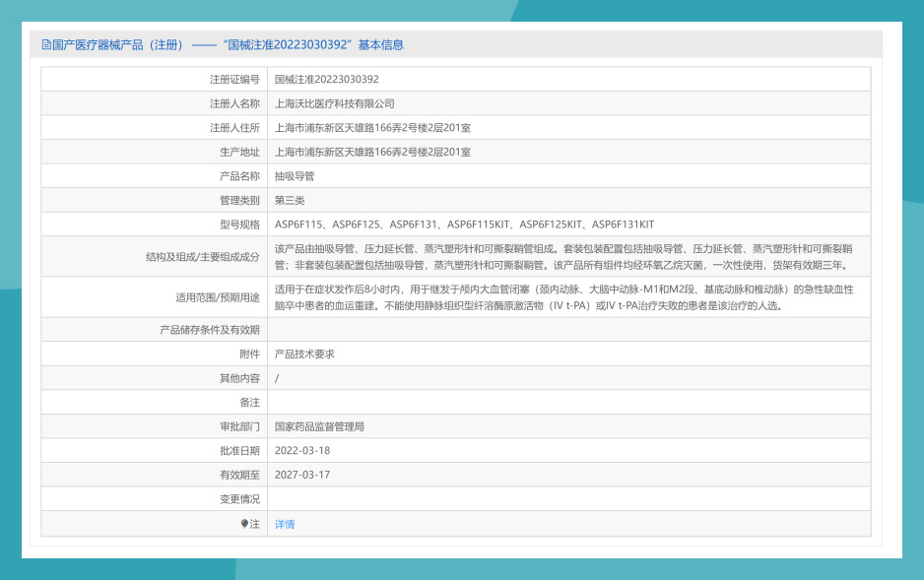Select the 注册人住所 row label
924x580 pixels.
(x=234, y=128)
